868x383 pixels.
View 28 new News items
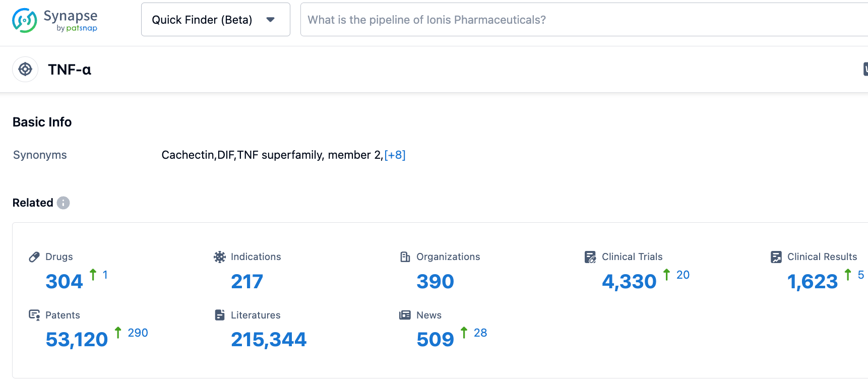(x=480, y=333)
